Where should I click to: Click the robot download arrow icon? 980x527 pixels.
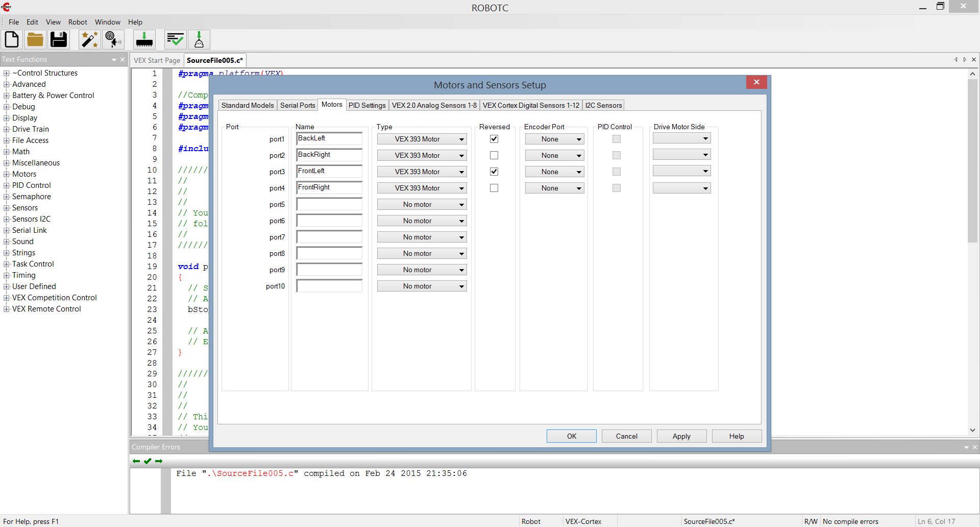coord(199,39)
